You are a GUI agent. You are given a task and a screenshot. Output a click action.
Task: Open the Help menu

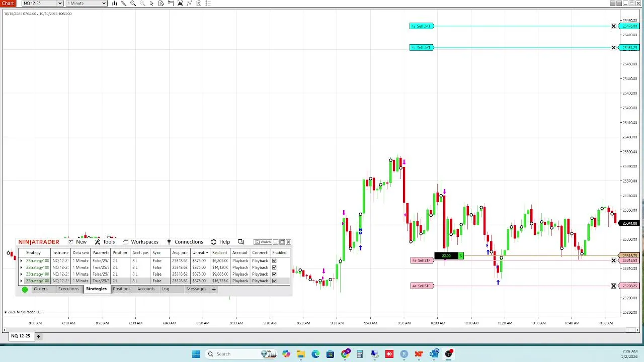[x=220, y=242]
